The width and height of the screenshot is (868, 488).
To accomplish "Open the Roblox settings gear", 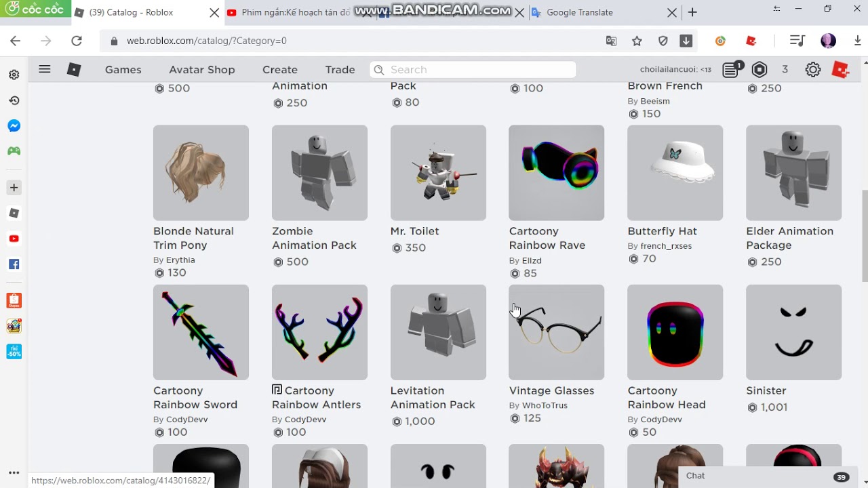I will [813, 69].
